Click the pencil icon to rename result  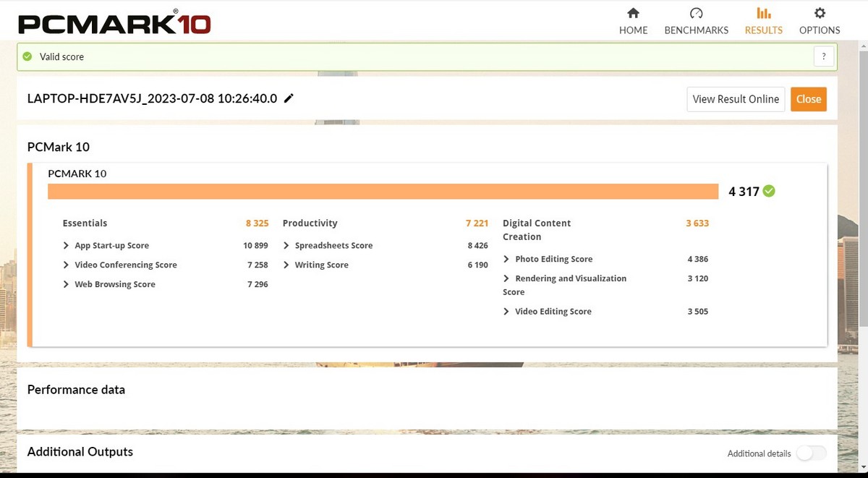289,98
